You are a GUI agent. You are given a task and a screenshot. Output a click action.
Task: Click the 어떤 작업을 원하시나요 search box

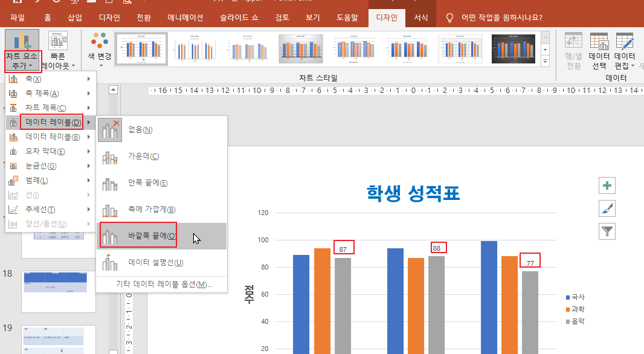tap(502, 18)
